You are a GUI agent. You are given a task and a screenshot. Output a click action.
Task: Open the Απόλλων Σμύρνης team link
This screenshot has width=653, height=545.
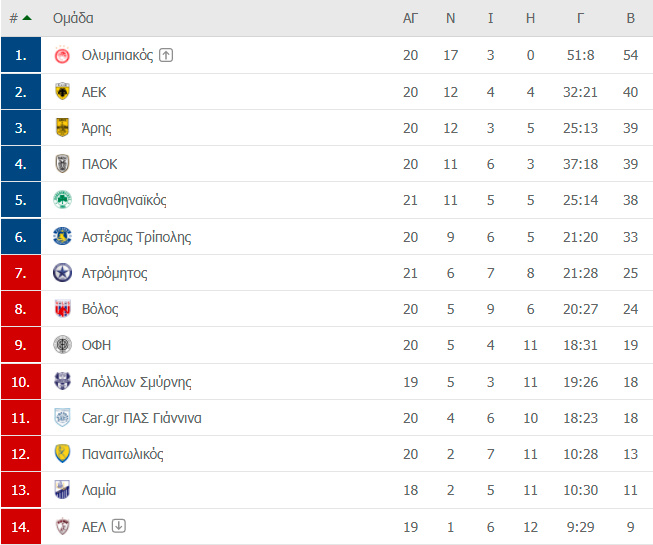137,382
